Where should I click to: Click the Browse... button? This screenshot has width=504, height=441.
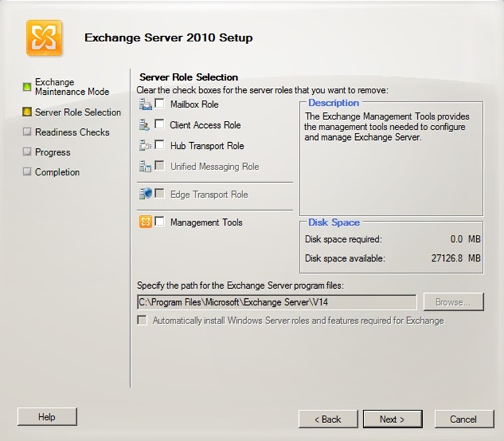click(x=453, y=302)
